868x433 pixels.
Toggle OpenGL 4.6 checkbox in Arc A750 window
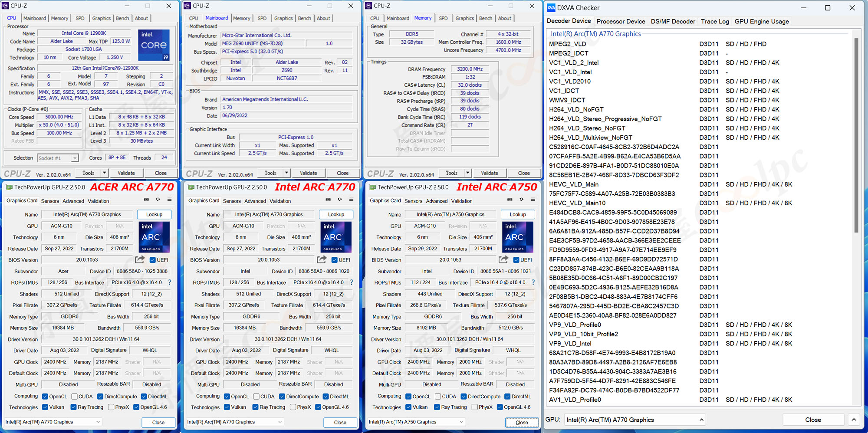point(500,407)
